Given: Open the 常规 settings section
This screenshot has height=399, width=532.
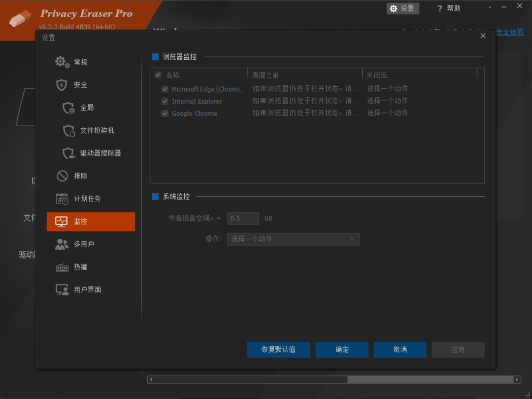Looking at the screenshot, I should click(x=91, y=62).
